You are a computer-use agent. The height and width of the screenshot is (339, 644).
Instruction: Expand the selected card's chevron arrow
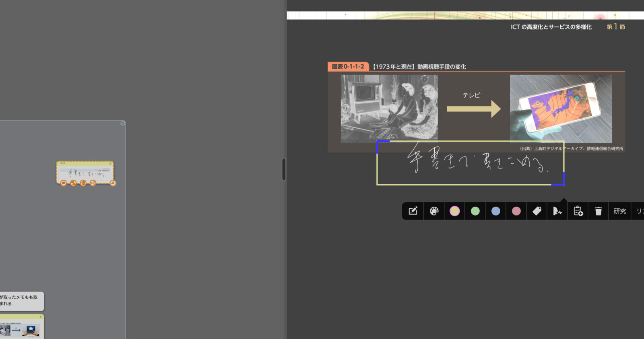click(x=110, y=163)
